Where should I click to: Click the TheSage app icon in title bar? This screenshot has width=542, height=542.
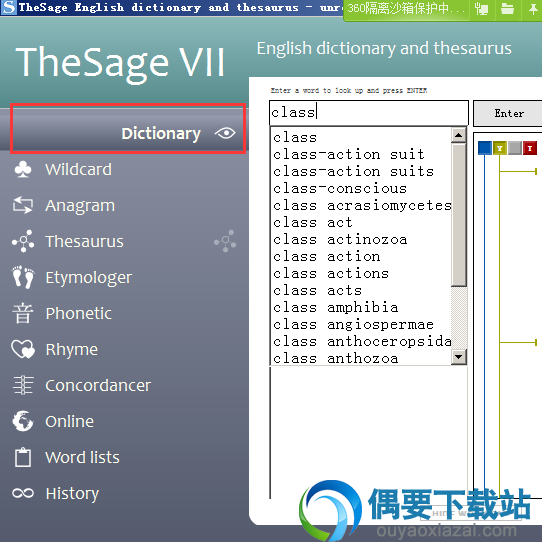[x=9, y=7]
